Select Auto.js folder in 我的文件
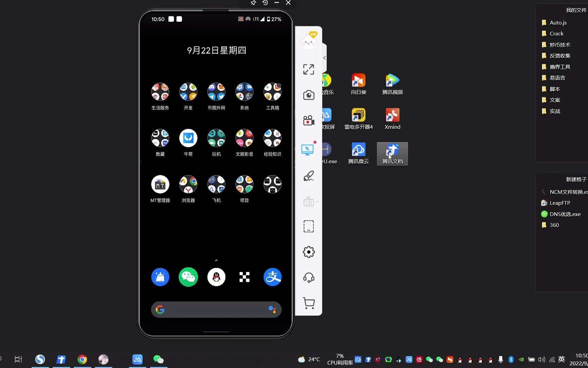 (554, 22)
